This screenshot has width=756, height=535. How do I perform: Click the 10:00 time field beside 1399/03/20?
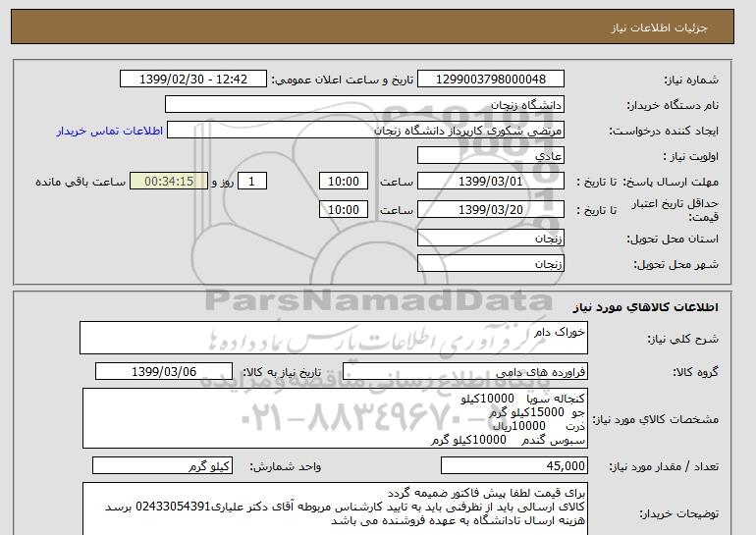coord(344,210)
